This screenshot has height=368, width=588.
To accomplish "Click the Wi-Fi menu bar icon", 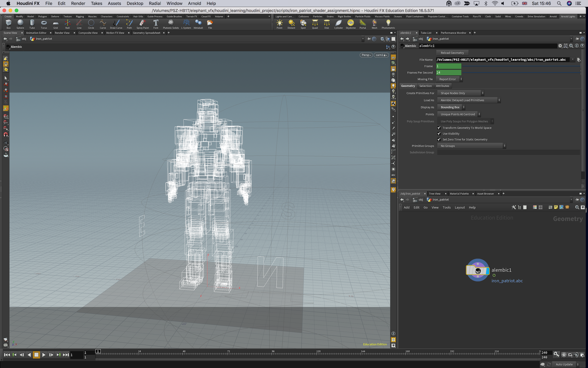I will click(495, 3).
